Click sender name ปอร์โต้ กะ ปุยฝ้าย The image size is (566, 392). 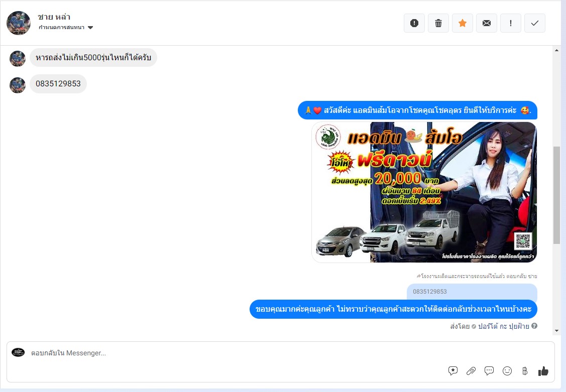click(504, 326)
